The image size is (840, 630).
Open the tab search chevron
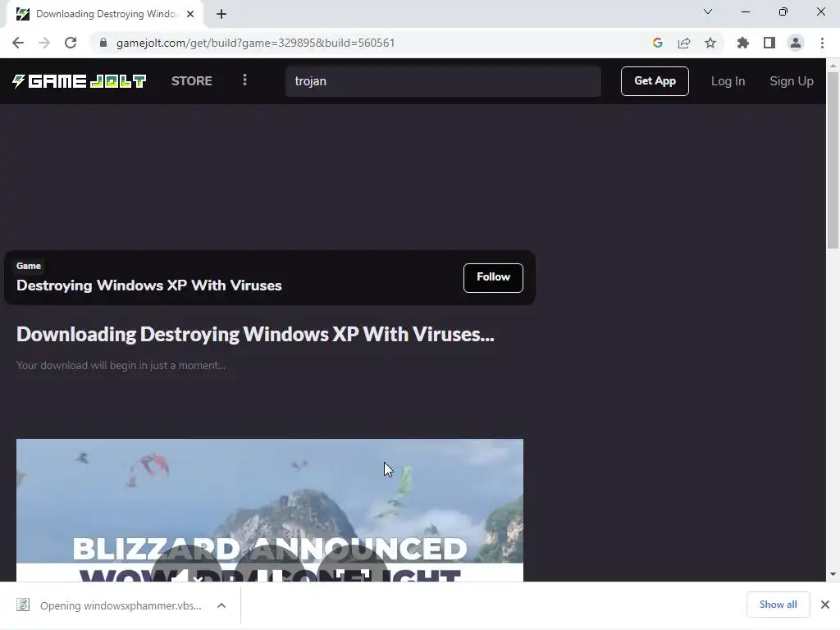coord(708,11)
